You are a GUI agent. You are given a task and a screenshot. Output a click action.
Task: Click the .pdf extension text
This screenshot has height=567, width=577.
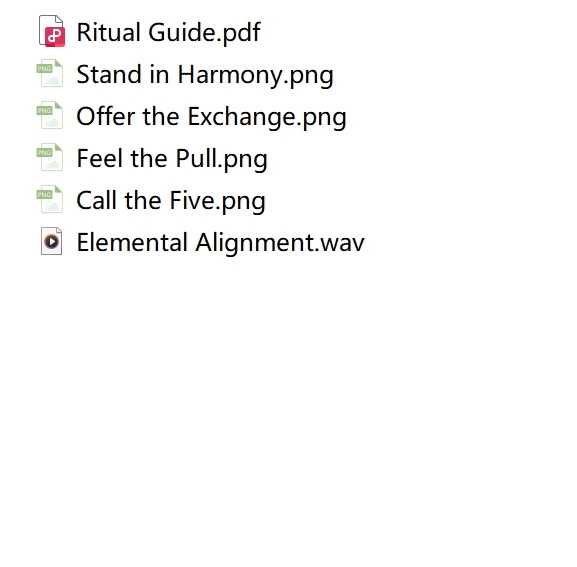[238, 33]
